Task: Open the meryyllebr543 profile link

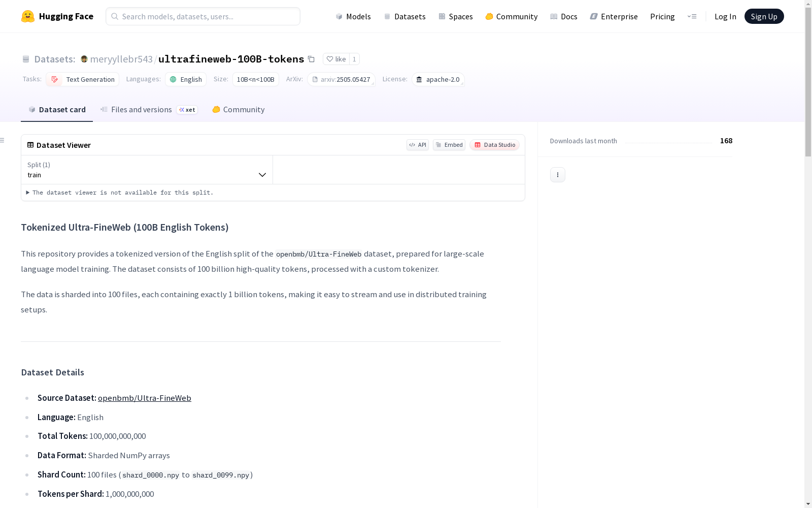Action: (121, 59)
